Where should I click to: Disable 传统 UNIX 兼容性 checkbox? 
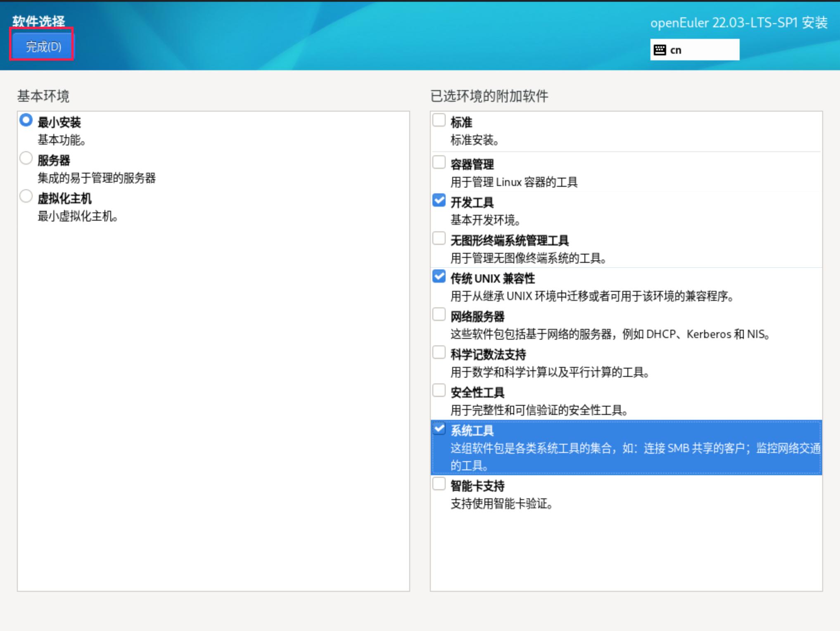439,276
